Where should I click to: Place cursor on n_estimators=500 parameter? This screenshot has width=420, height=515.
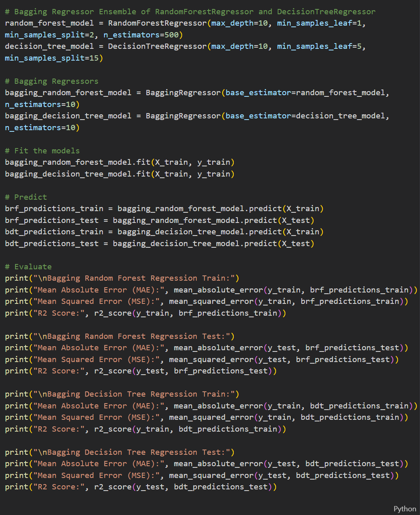[x=141, y=35]
